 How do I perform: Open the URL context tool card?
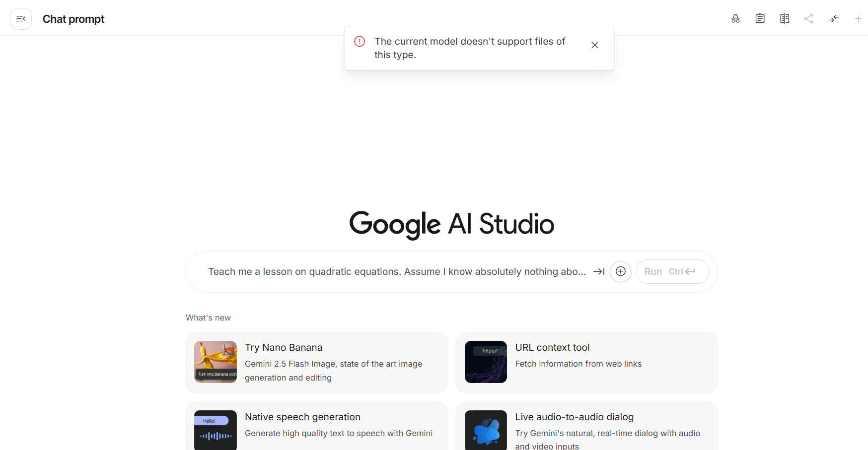(x=587, y=363)
